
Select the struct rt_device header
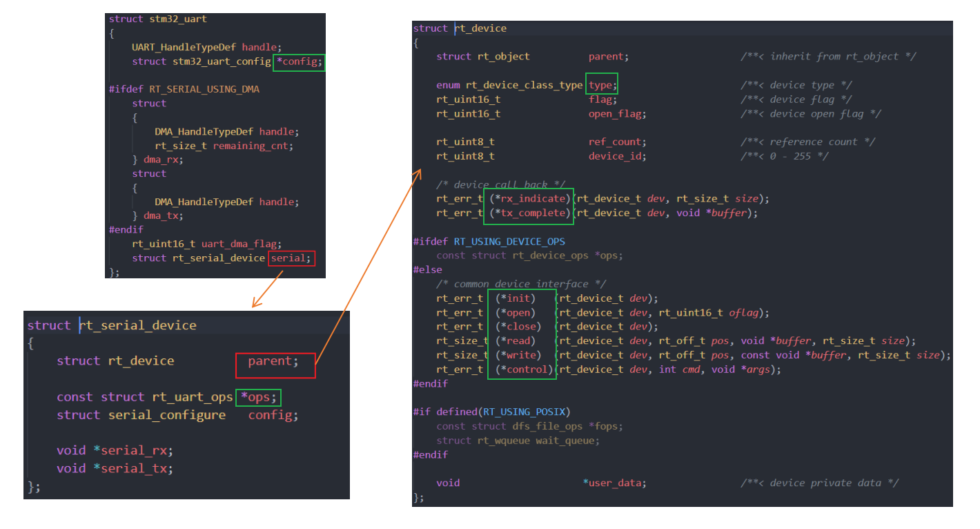tap(459, 28)
